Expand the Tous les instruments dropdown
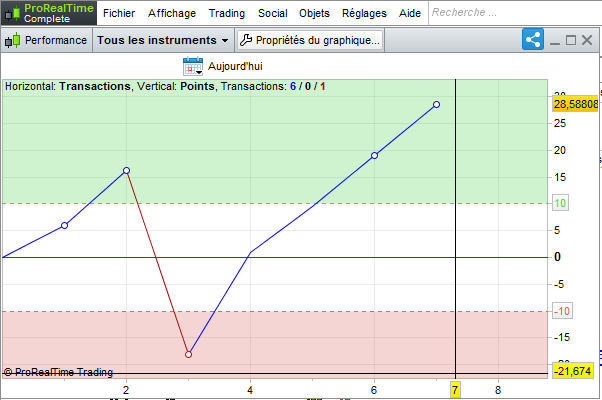This screenshot has width=602, height=400. pyautogui.click(x=163, y=40)
